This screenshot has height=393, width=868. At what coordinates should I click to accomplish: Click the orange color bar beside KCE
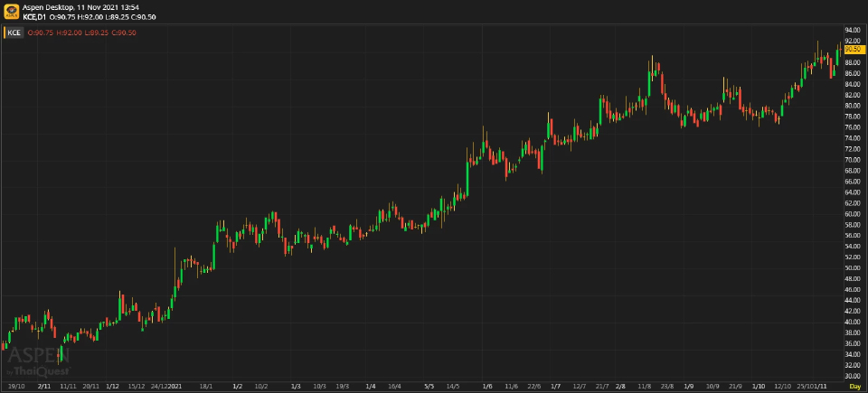(x=4, y=33)
